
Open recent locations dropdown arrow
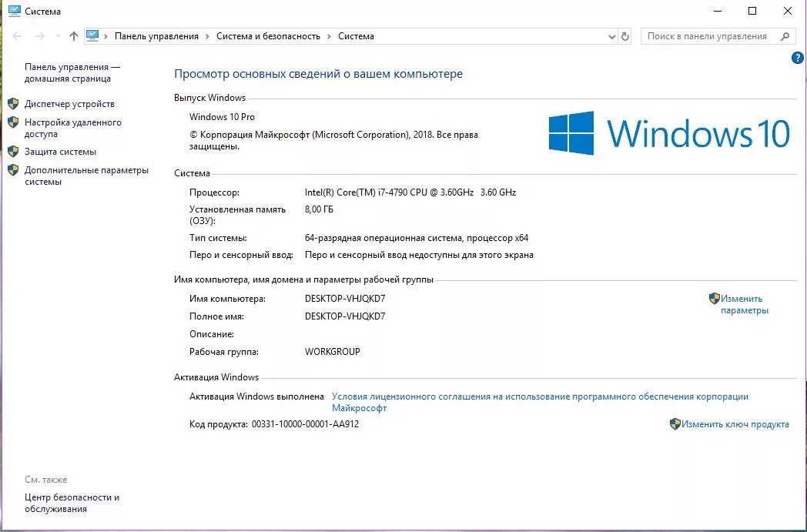click(x=58, y=36)
